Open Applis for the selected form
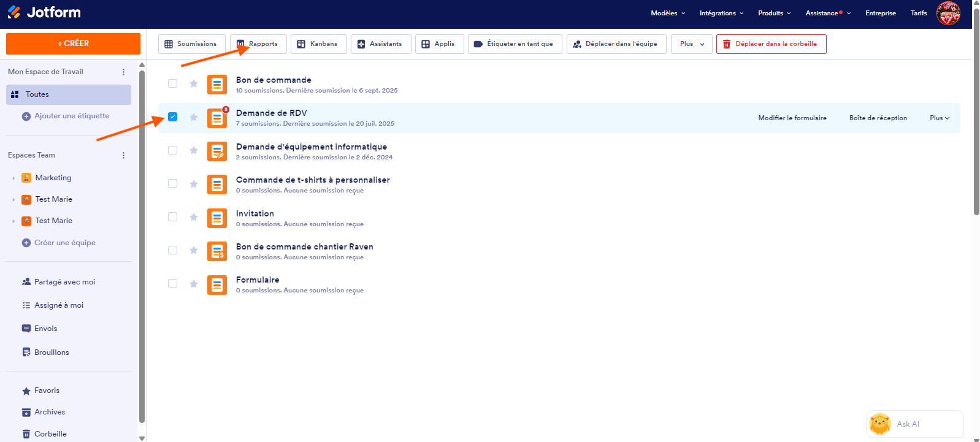The height and width of the screenshot is (442, 980). click(439, 44)
